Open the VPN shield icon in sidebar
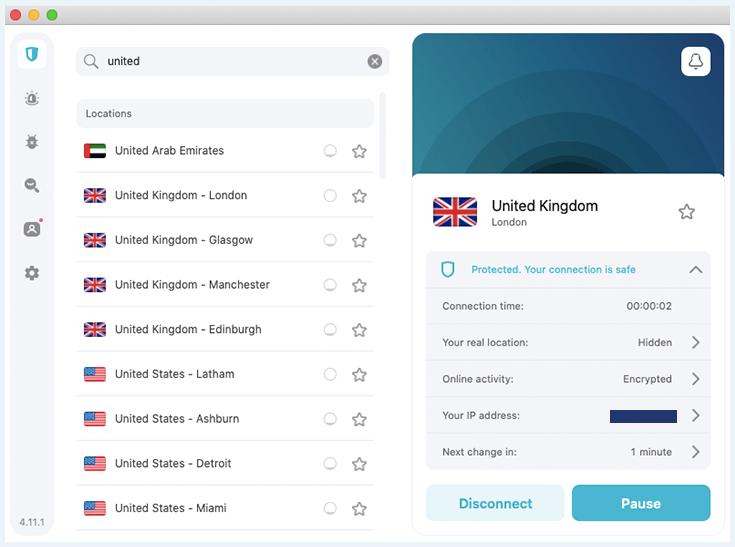This screenshot has width=735, height=547. click(32, 54)
